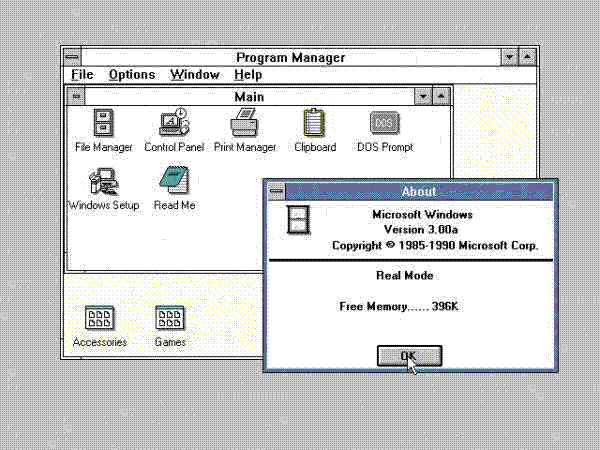Maximize the Program Manager window
Image resolution: width=600 pixels, height=450 pixels.
[x=527, y=57]
